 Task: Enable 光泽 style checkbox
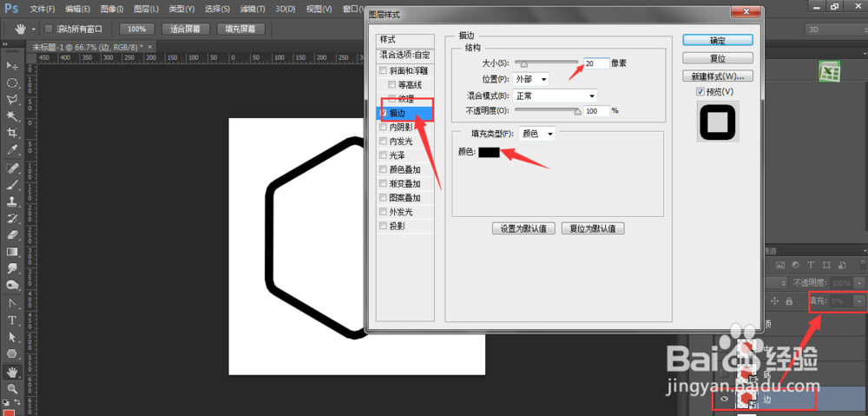(383, 155)
